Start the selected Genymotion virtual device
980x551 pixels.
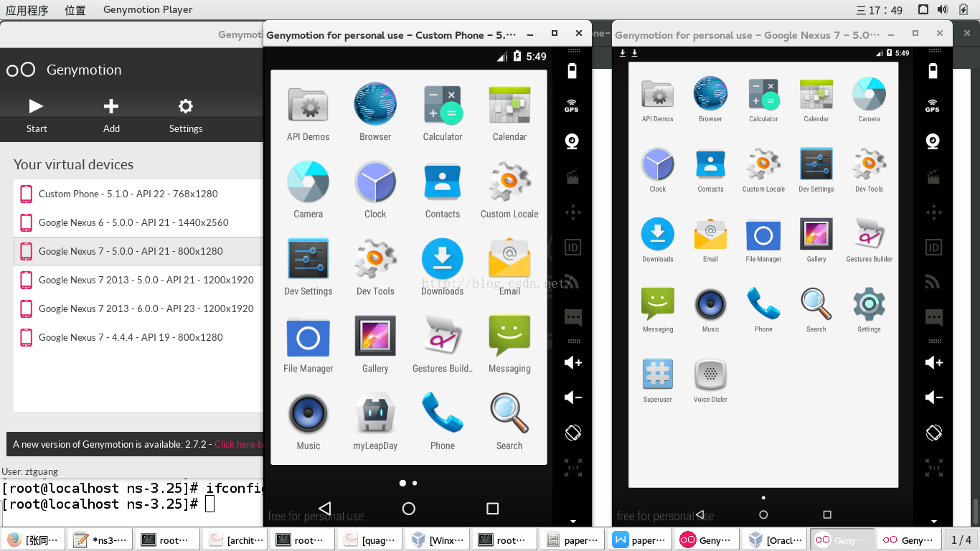37,116
